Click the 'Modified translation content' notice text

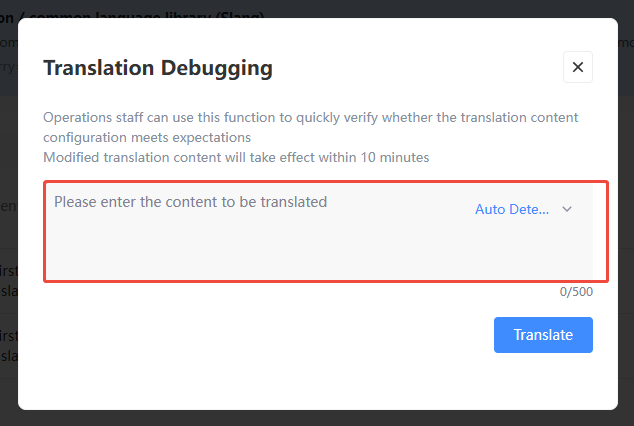236,157
